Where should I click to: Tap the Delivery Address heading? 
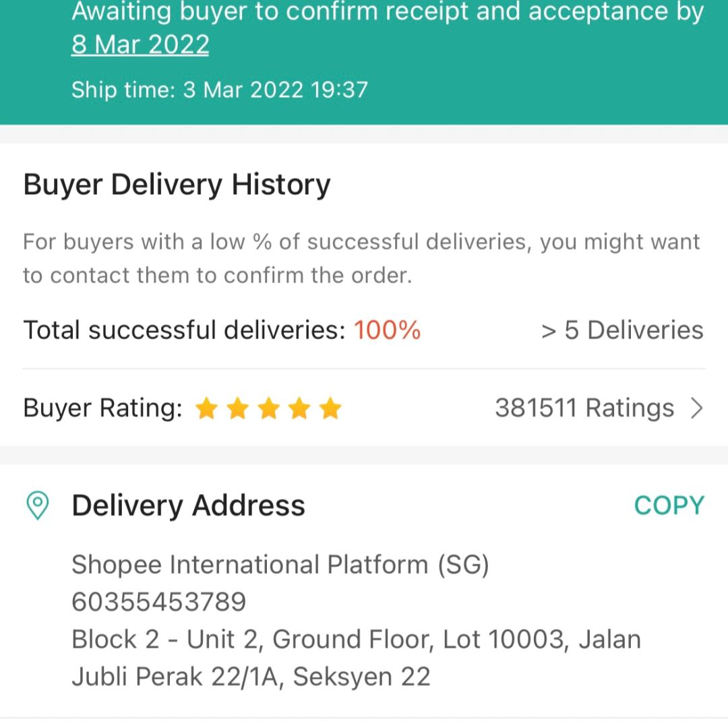click(189, 505)
